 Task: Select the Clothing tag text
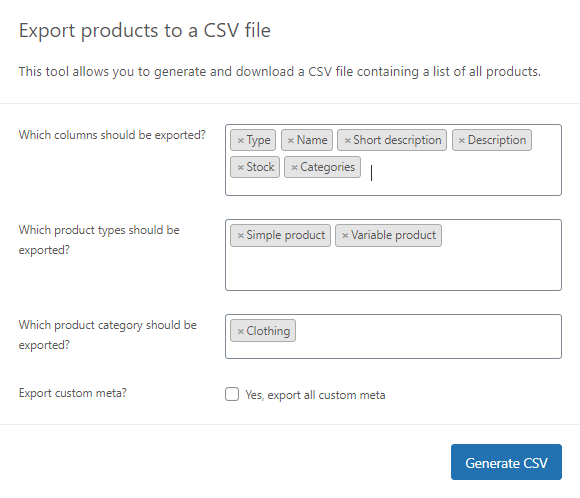[x=268, y=331]
